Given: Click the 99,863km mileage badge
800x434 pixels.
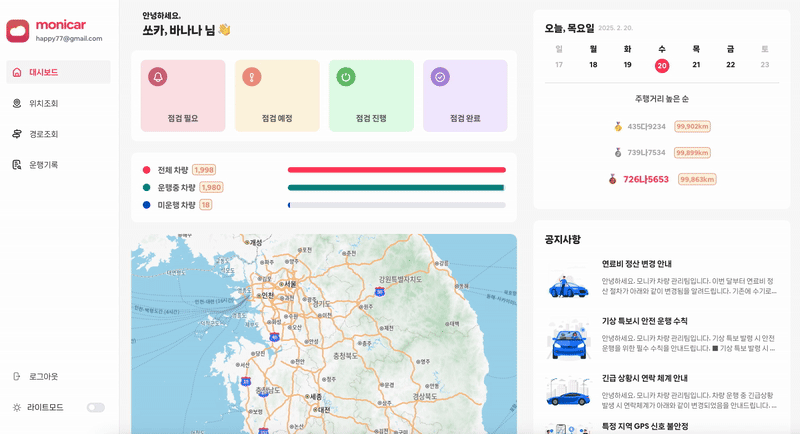Looking at the screenshot, I should (x=697, y=179).
